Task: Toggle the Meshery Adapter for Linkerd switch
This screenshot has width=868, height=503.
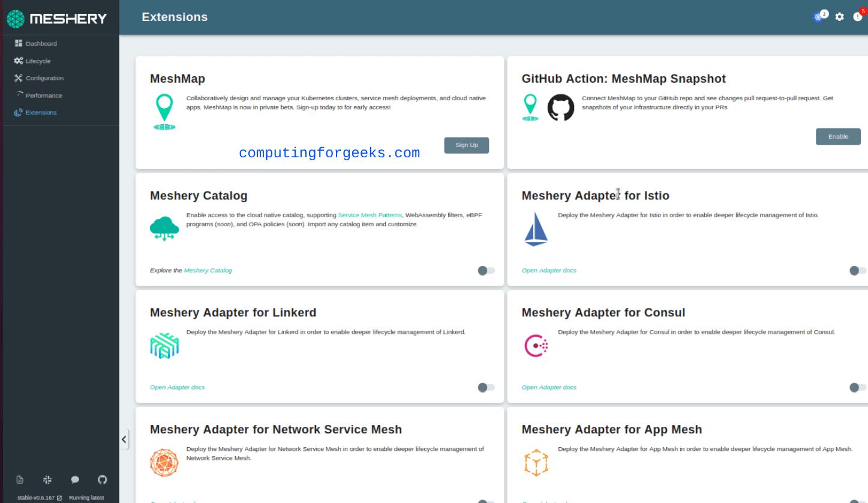Action: click(486, 387)
